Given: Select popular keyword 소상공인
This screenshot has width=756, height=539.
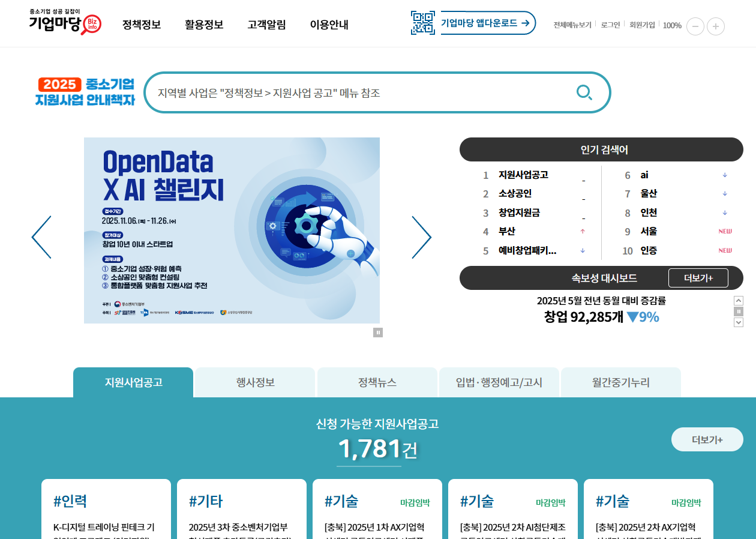Looking at the screenshot, I should coord(515,194).
